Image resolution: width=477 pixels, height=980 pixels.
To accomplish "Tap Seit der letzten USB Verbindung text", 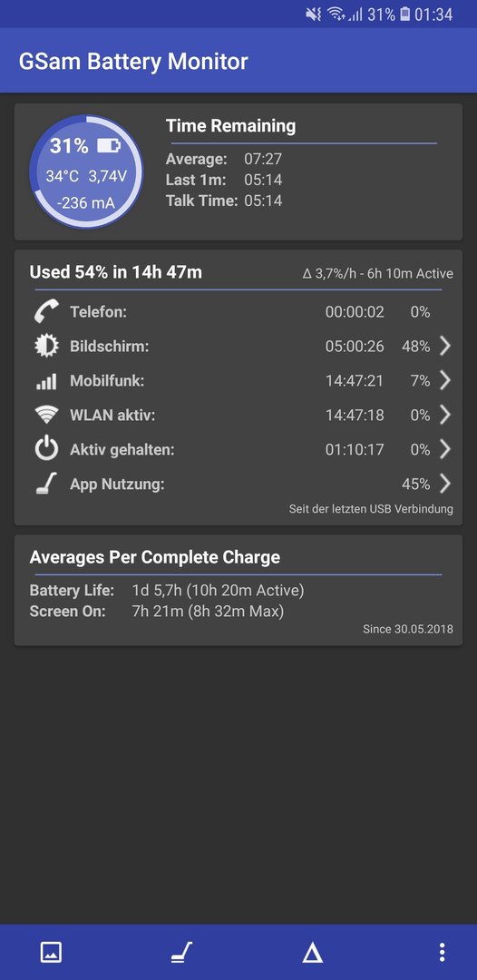I will 371,509.
